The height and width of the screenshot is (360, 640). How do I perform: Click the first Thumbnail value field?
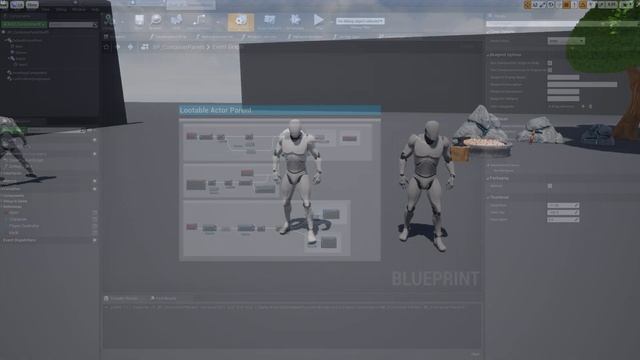[x=563, y=205]
